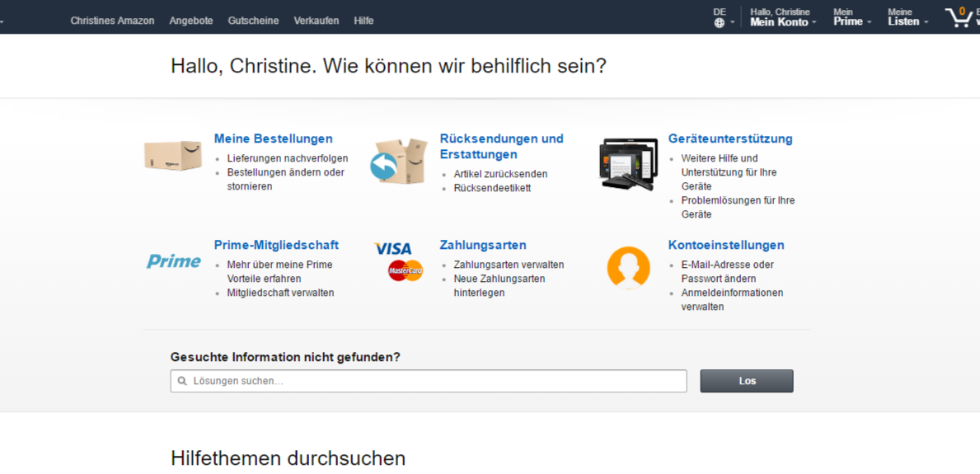Click the blue Prime logo icon
The image size is (980, 474).
pos(174,261)
